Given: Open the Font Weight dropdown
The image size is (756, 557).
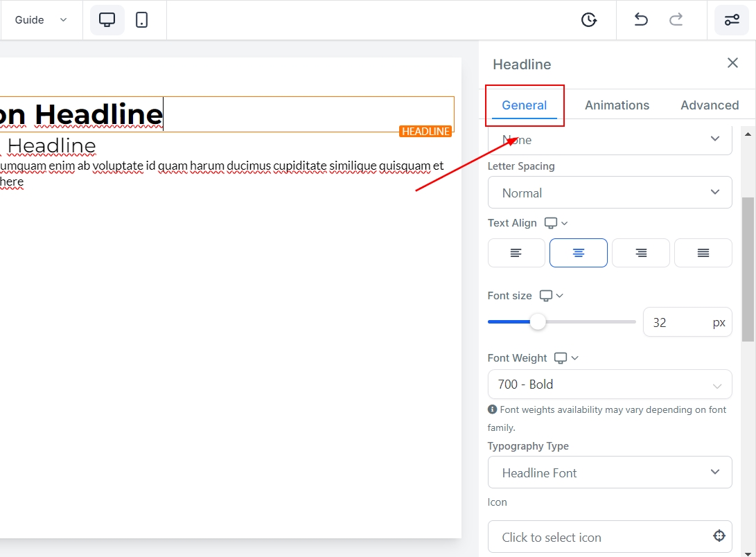Looking at the screenshot, I should coord(610,384).
